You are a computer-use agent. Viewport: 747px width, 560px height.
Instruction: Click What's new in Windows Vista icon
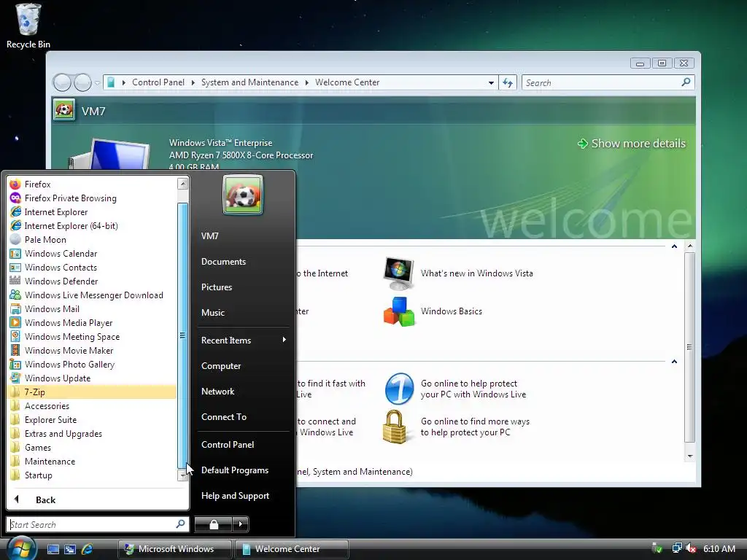(x=399, y=273)
